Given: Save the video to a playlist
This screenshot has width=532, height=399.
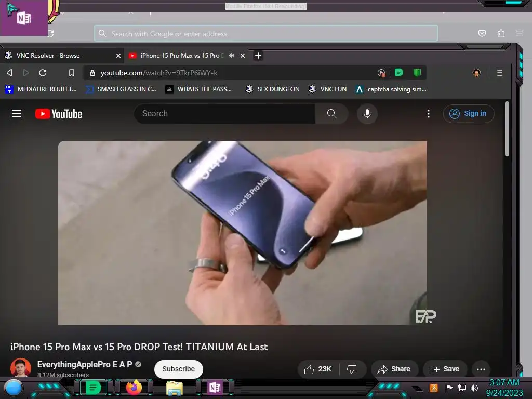Looking at the screenshot, I should point(445,369).
